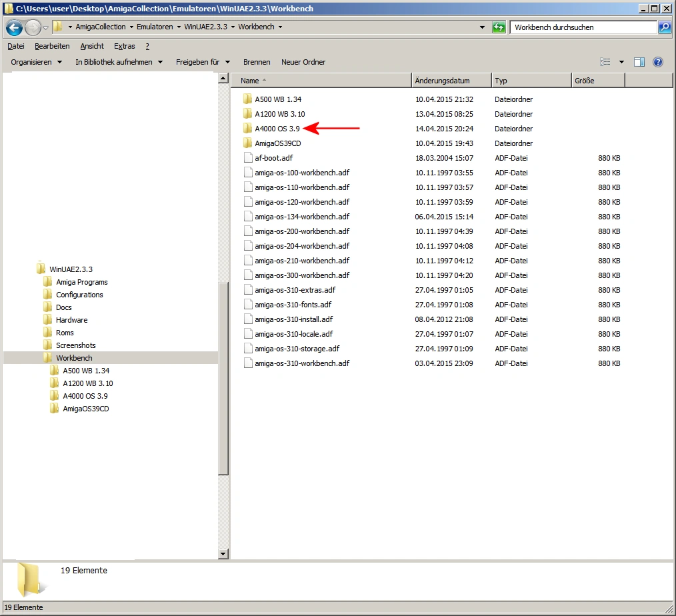Open view options dropdown arrow

tap(621, 62)
